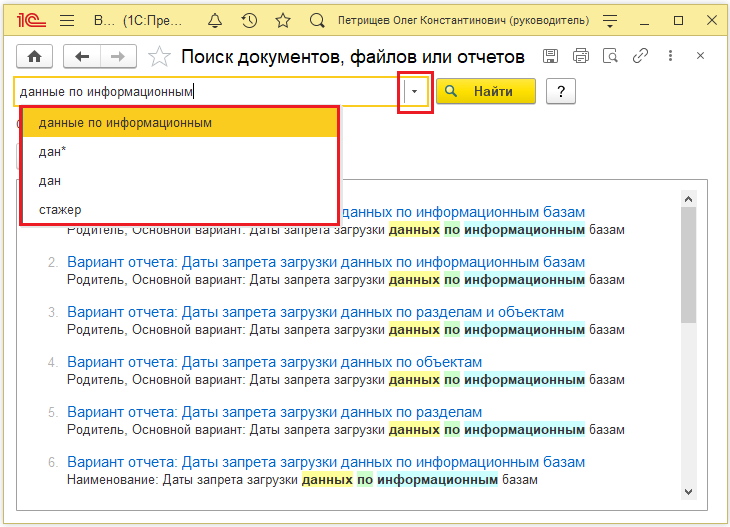The width and height of the screenshot is (730, 527).
Task: Open result 4 'данных по объектам' link
Action: click(275, 362)
